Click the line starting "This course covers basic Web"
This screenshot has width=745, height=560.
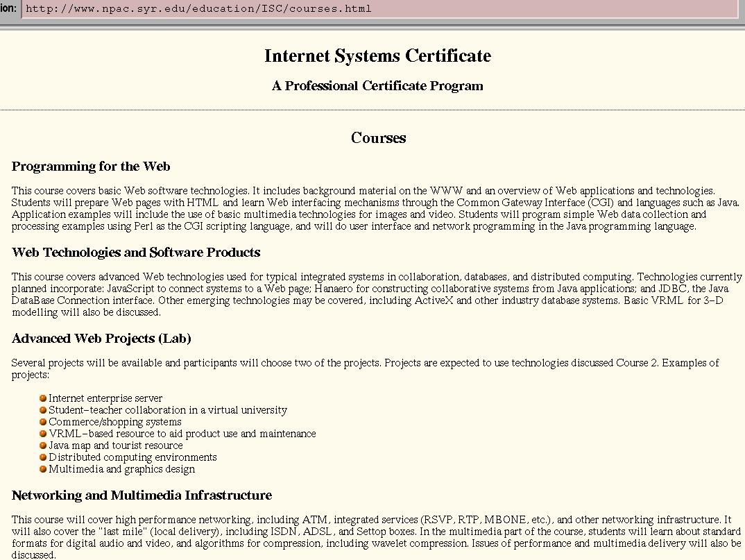click(x=363, y=191)
